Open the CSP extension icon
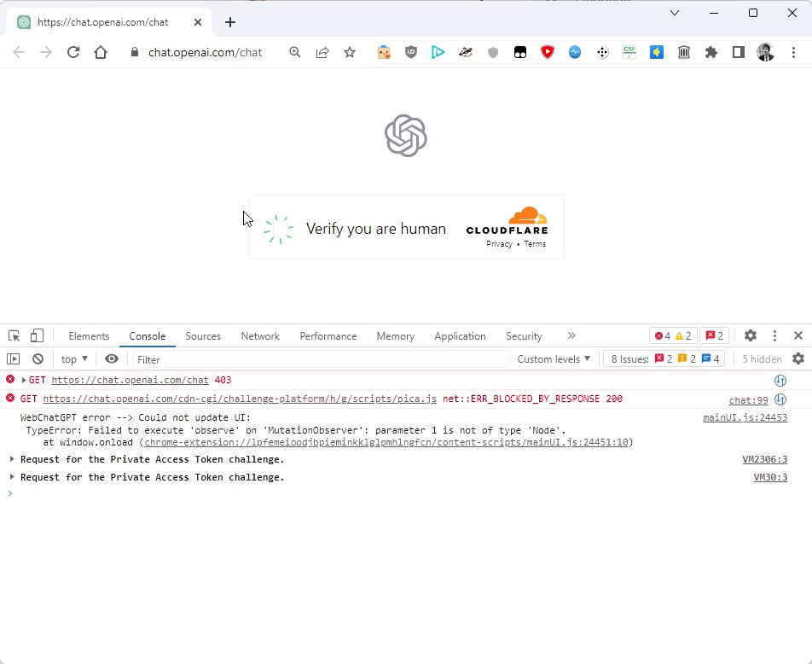This screenshot has height=664, width=812. point(629,52)
